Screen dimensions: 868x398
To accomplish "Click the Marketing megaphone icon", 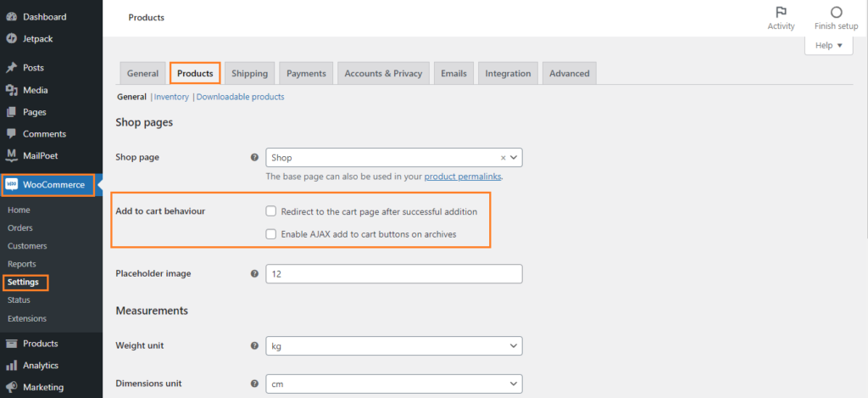I will coord(12,387).
